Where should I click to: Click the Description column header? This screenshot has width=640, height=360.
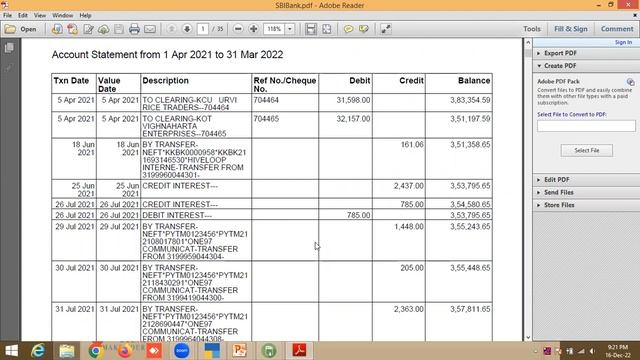point(165,80)
